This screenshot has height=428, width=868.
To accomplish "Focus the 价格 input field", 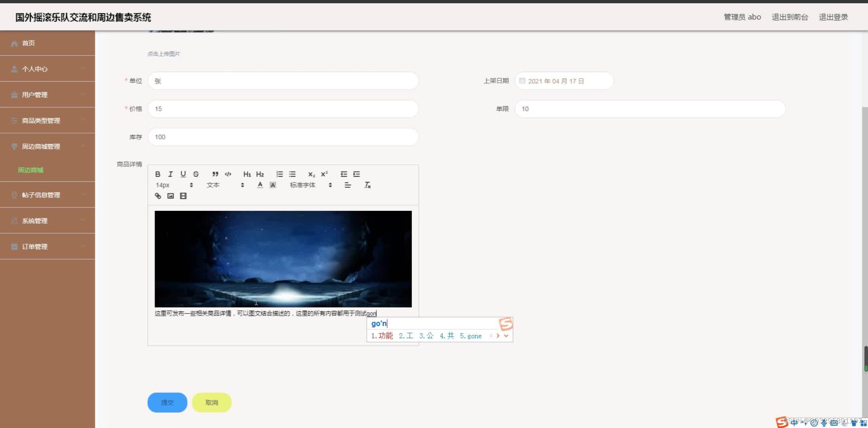I will 283,109.
